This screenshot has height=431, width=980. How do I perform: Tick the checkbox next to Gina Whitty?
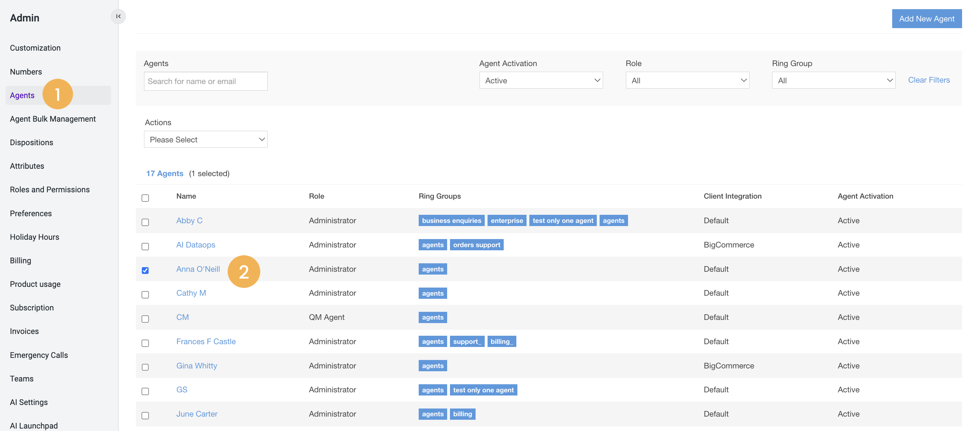(145, 367)
